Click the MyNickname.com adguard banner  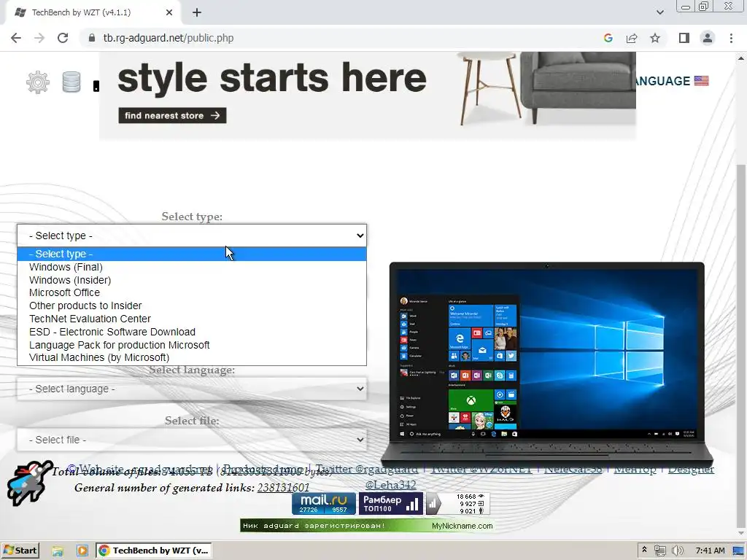(x=367, y=526)
